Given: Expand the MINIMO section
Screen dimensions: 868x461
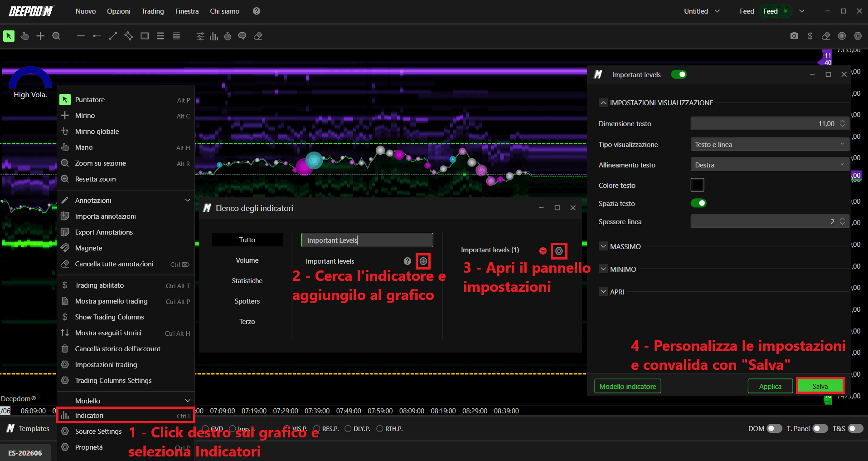Looking at the screenshot, I should [603, 269].
